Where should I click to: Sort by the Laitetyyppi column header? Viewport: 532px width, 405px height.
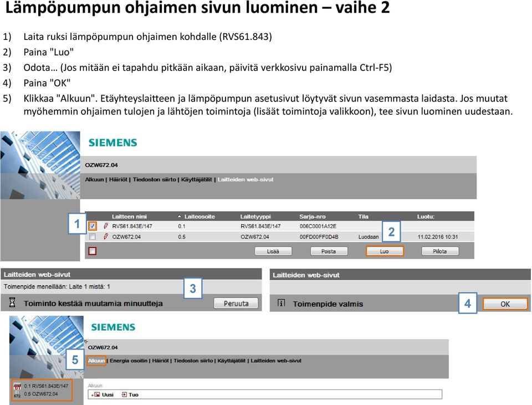[x=255, y=216]
